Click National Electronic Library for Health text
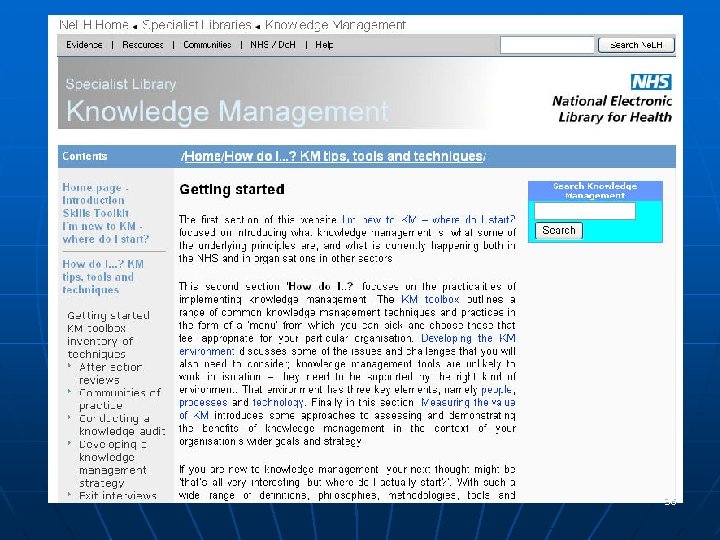This screenshot has height=540, width=720. point(612,109)
